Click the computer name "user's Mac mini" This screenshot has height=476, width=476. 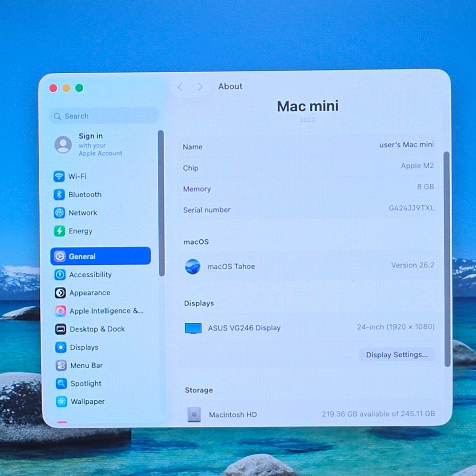407,145
